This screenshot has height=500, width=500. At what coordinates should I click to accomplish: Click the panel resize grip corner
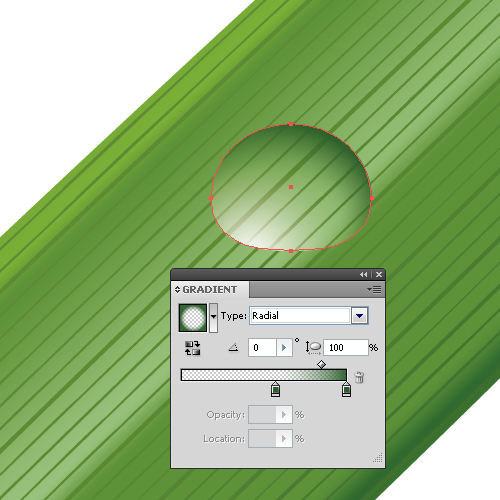pos(378,458)
